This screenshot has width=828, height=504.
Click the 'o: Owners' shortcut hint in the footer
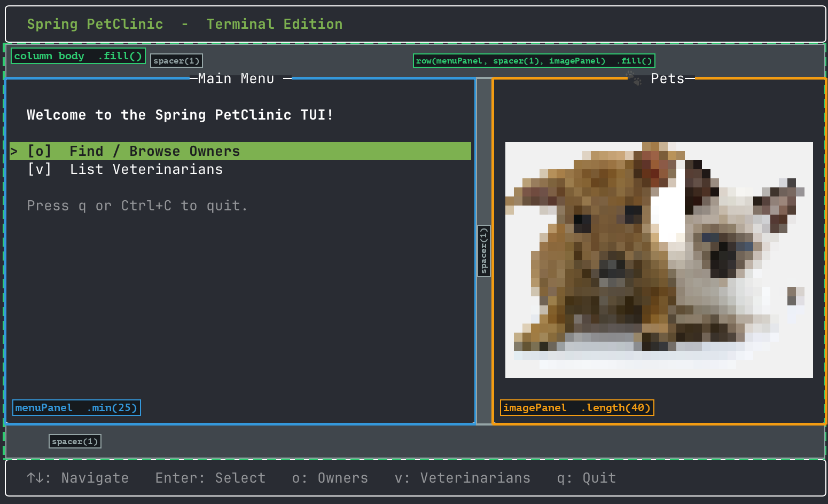pyautogui.click(x=330, y=478)
